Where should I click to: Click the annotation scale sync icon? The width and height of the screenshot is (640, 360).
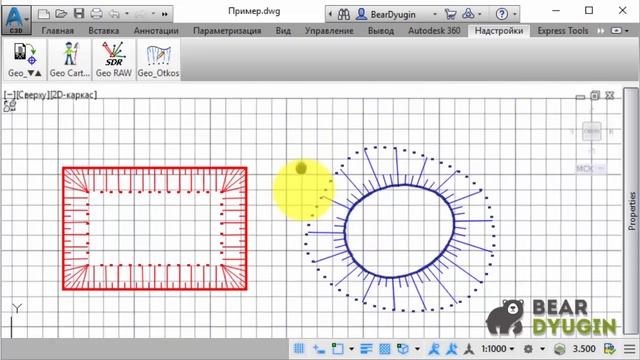(469, 349)
